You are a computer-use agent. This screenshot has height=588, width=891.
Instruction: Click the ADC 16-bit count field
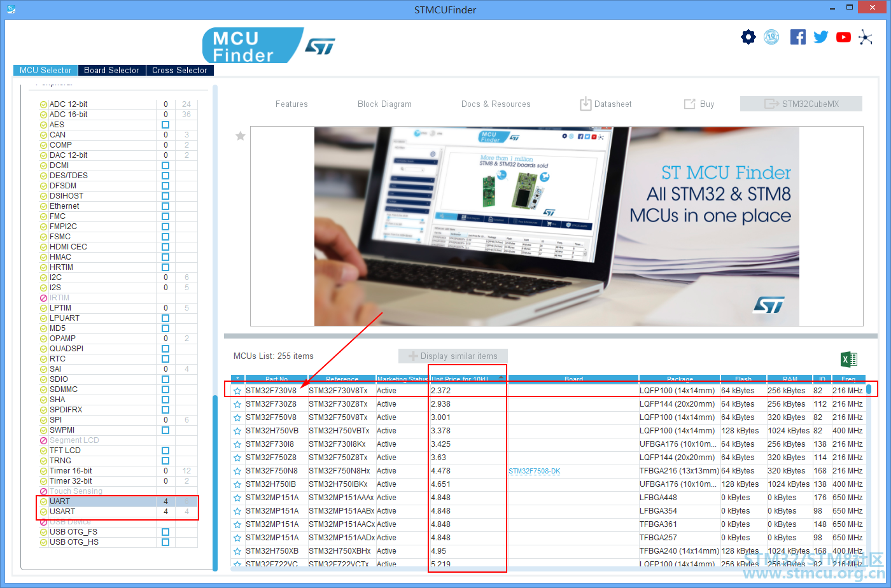(165, 115)
